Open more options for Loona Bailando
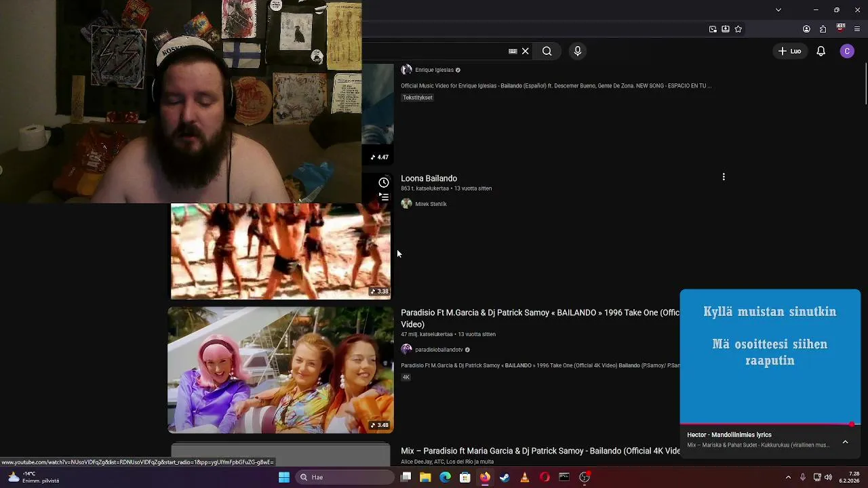868x488 pixels. [724, 177]
